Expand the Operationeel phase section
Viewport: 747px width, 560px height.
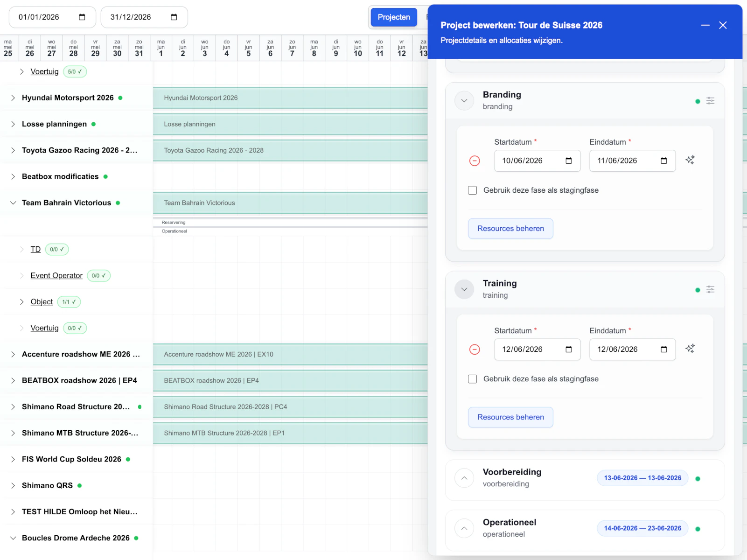(464, 528)
